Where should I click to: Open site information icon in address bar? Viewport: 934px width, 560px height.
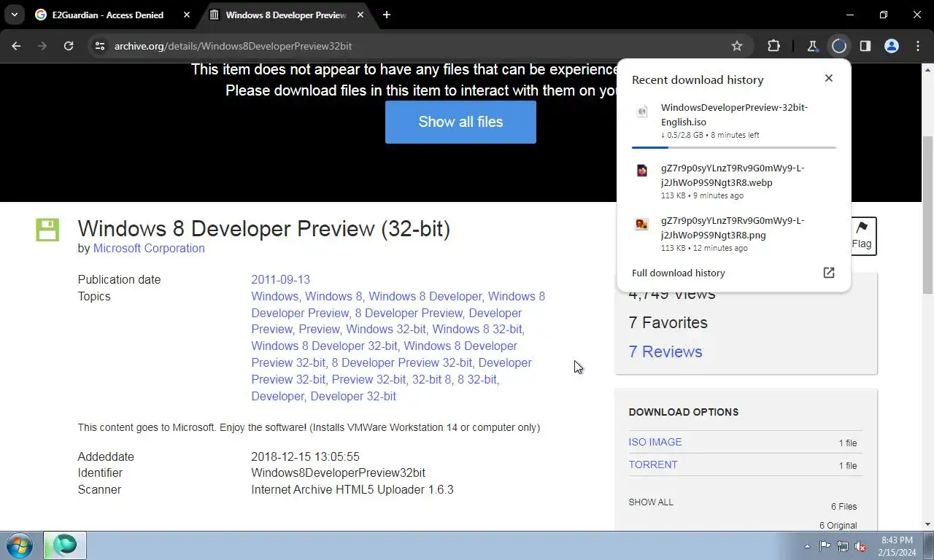(100, 46)
